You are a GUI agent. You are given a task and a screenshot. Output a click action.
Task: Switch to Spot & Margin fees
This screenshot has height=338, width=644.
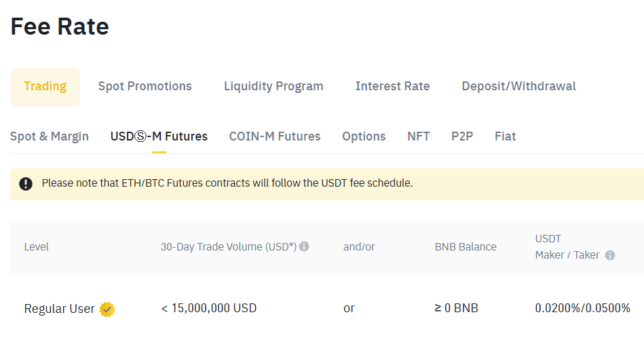[x=50, y=136]
